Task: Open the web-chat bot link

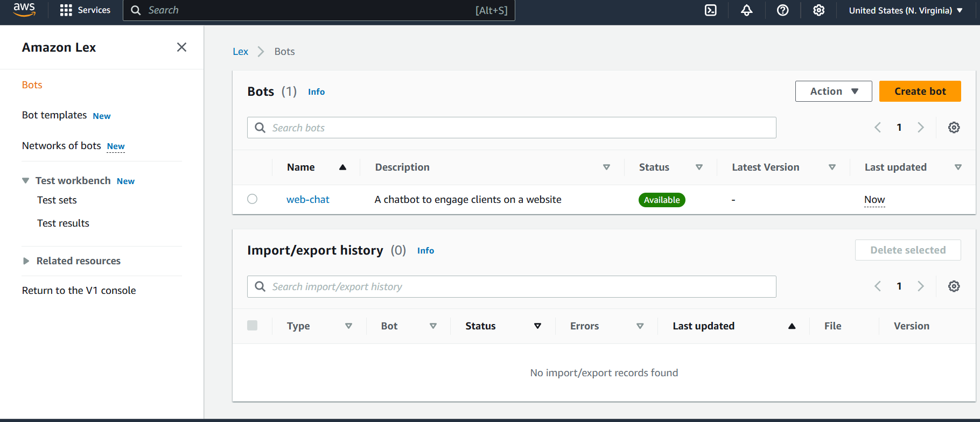Action: pos(307,200)
